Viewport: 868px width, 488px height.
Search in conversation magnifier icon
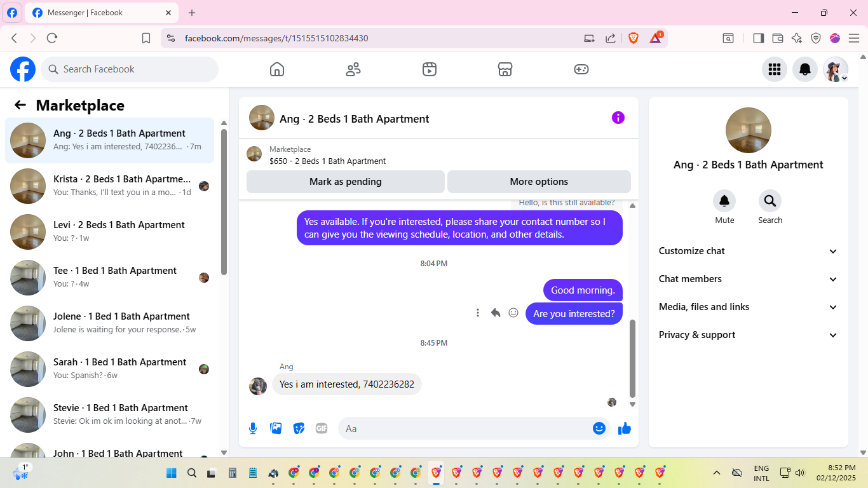pyautogui.click(x=770, y=201)
